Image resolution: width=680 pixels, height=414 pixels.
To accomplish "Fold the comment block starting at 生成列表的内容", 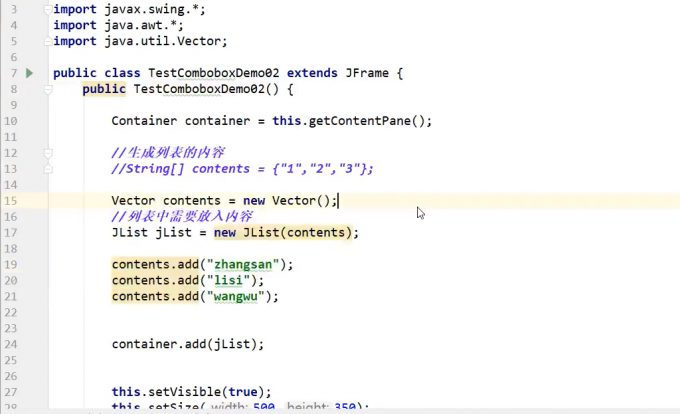I will 47,153.
